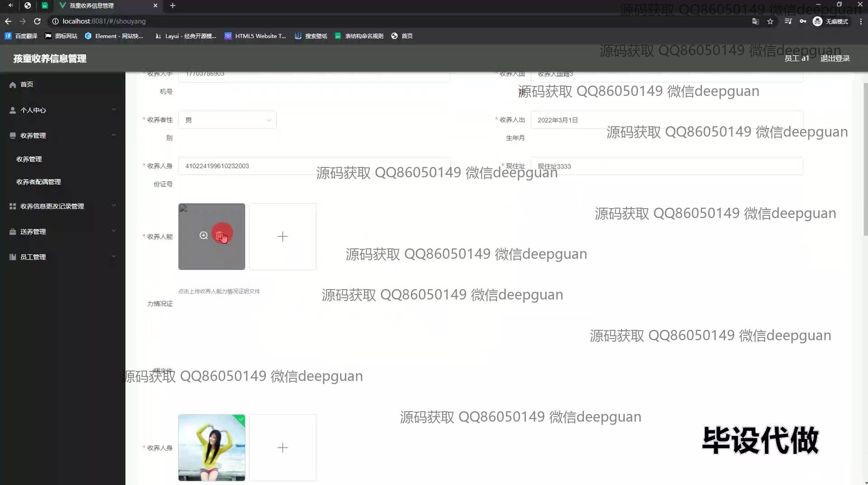868x485 pixels.
Task: Click the translate page icon in address bar
Action: 755,21
